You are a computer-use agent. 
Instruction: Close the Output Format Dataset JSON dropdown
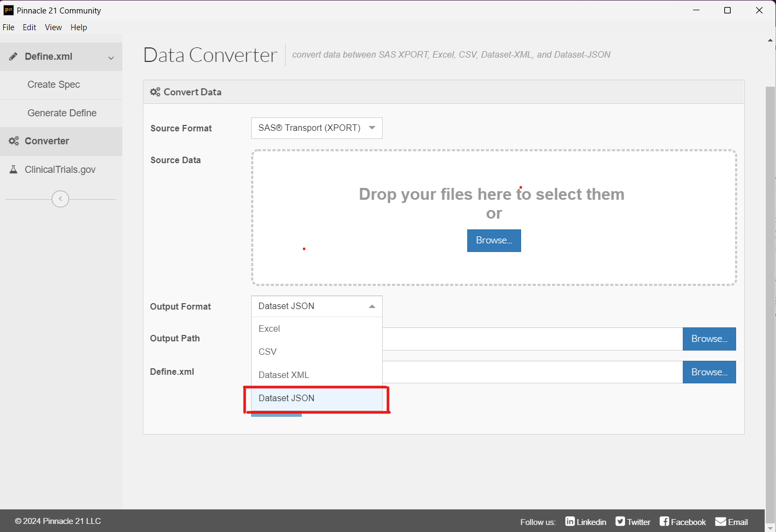[317, 306]
